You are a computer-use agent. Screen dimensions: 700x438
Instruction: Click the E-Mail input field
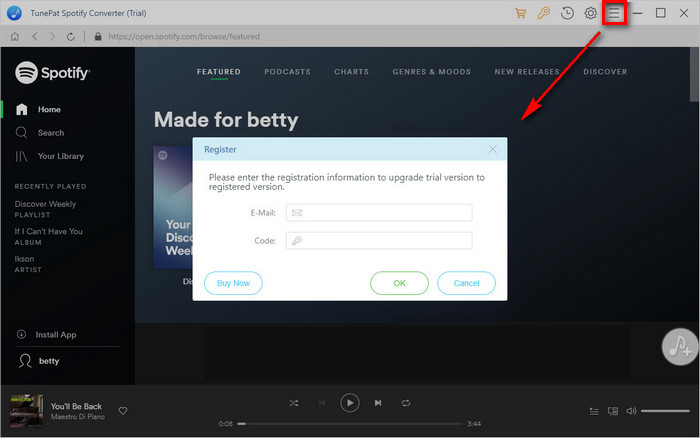(x=379, y=213)
